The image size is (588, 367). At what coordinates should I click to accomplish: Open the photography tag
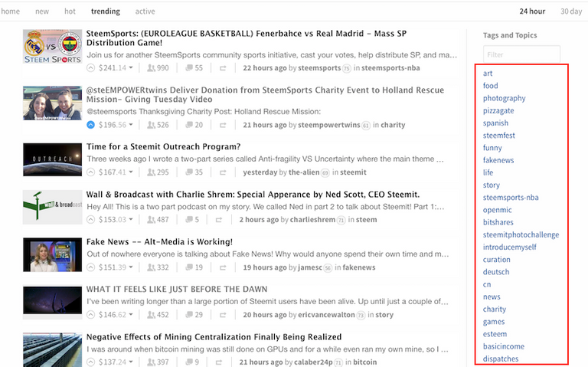tap(504, 98)
